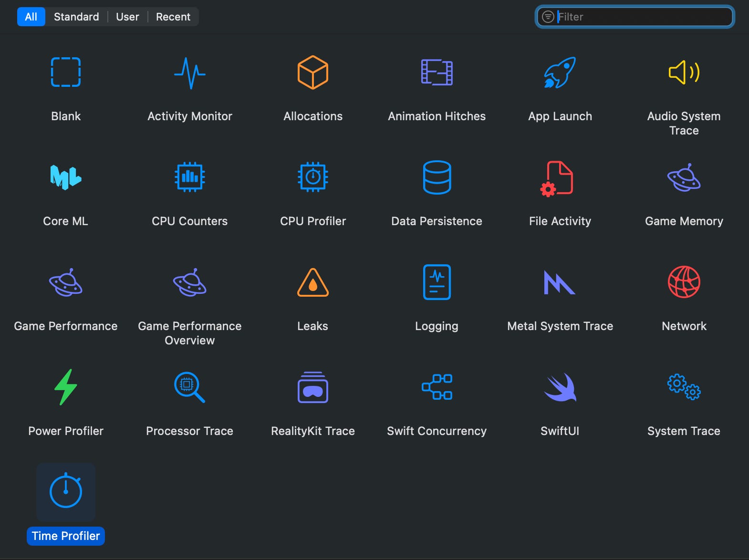Choose the Activity Monitor waveform icon
This screenshot has width=749, height=560.
tap(190, 73)
